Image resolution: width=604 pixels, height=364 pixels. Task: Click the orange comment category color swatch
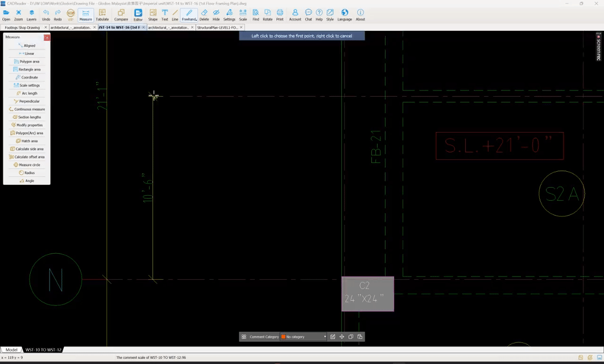(283, 337)
